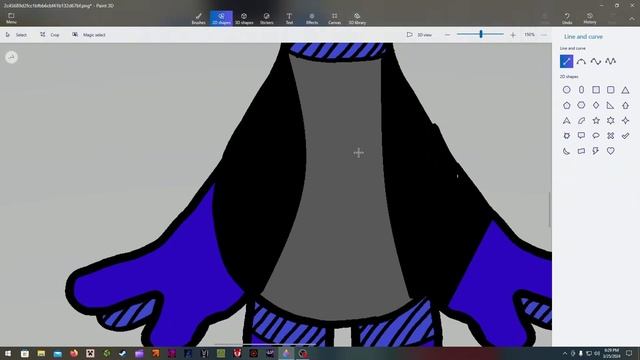Open the Windows Start menu
640x360 pixels.
click(x=8, y=353)
